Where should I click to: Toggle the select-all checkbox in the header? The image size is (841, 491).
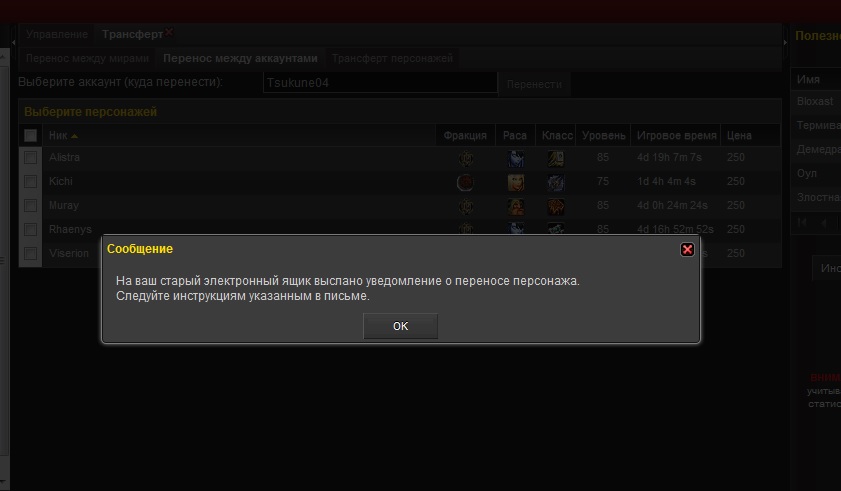(x=31, y=135)
